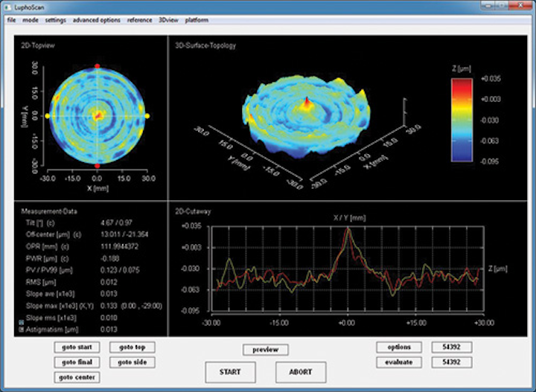
Task: Open the settings menu
Action: click(x=55, y=20)
